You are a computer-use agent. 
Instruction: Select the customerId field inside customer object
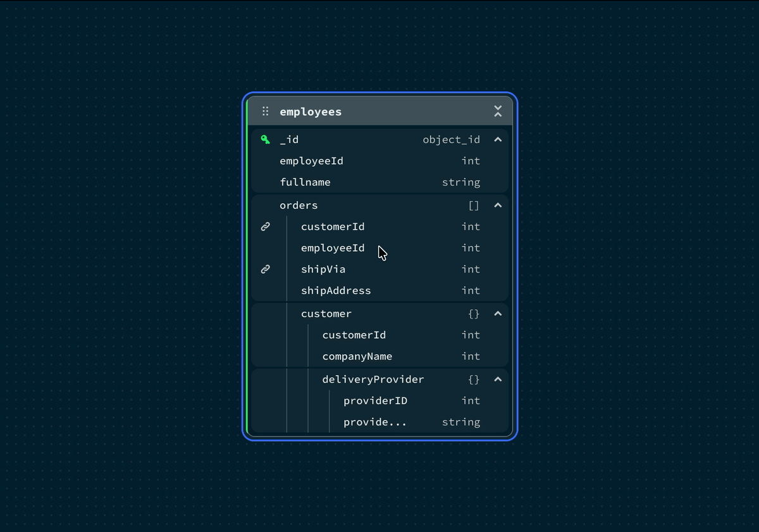tap(354, 335)
